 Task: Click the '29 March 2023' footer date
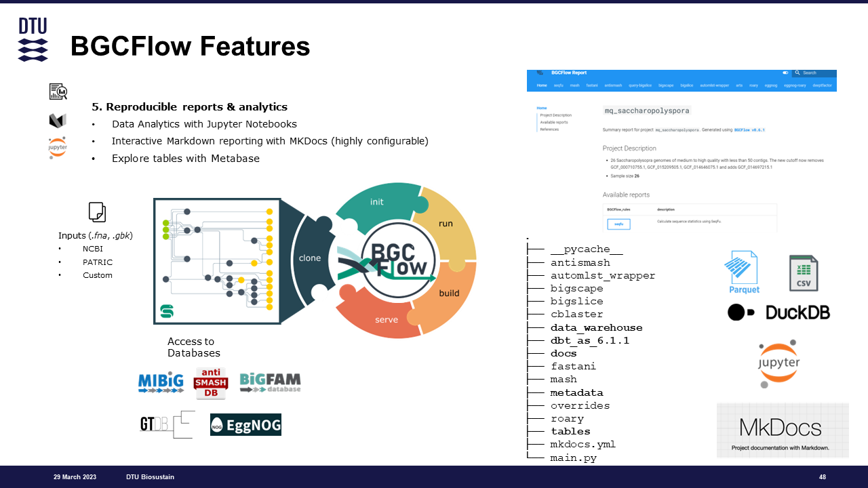(74, 477)
